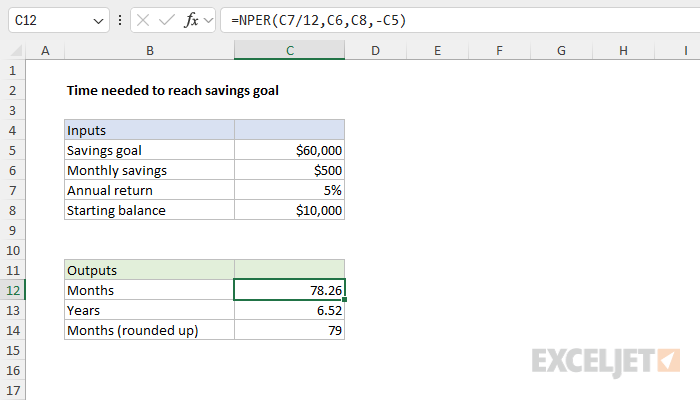The image size is (700, 400).
Task: Select column C header
Action: 290,50
